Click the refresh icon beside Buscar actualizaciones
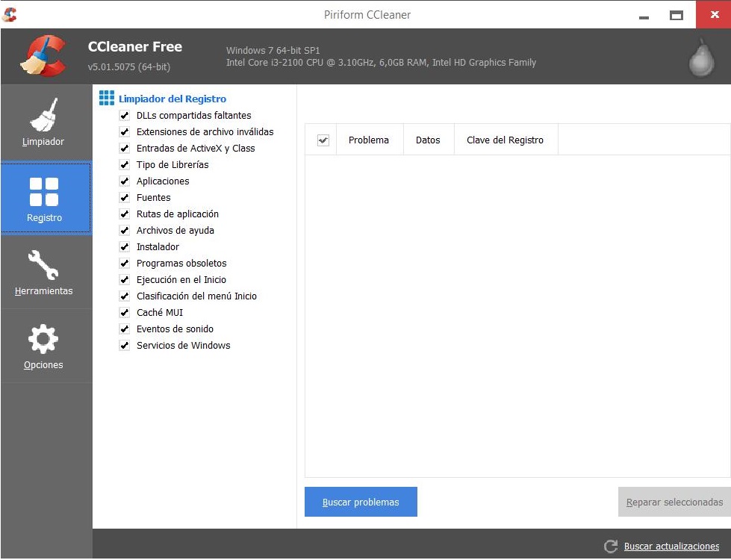The image size is (731, 560). pyautogui.click(x=611, y=546)
